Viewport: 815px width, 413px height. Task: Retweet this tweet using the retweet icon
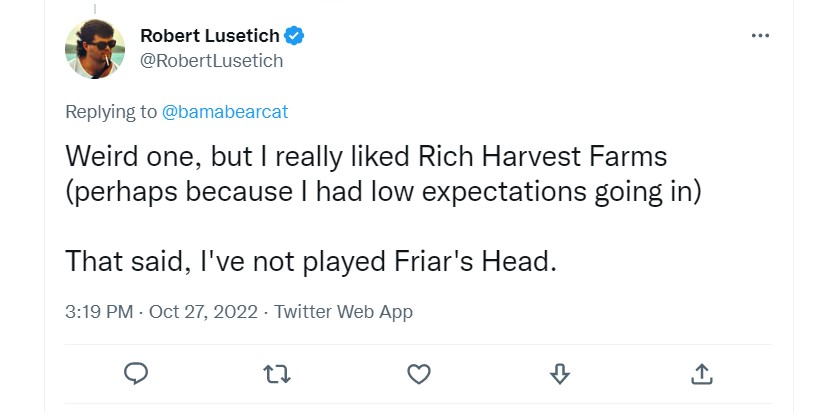(278, 373)
